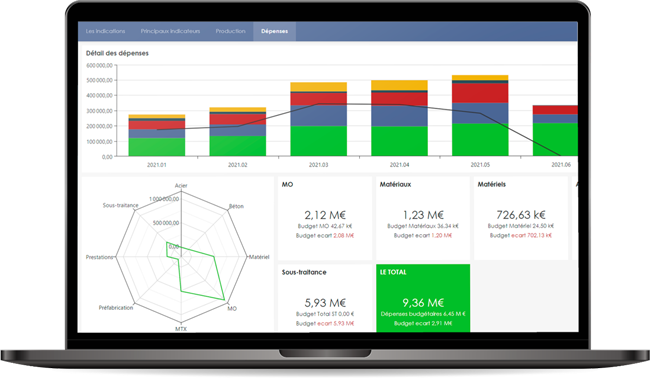
Task: Click the 600 000,00 y-axis value
Action: coord(99,65)
